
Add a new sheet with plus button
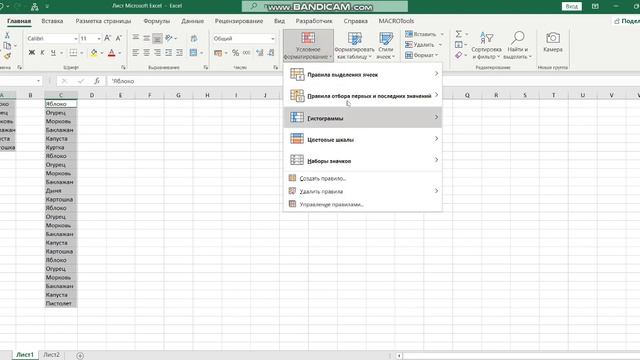click(x=80, y=356)
